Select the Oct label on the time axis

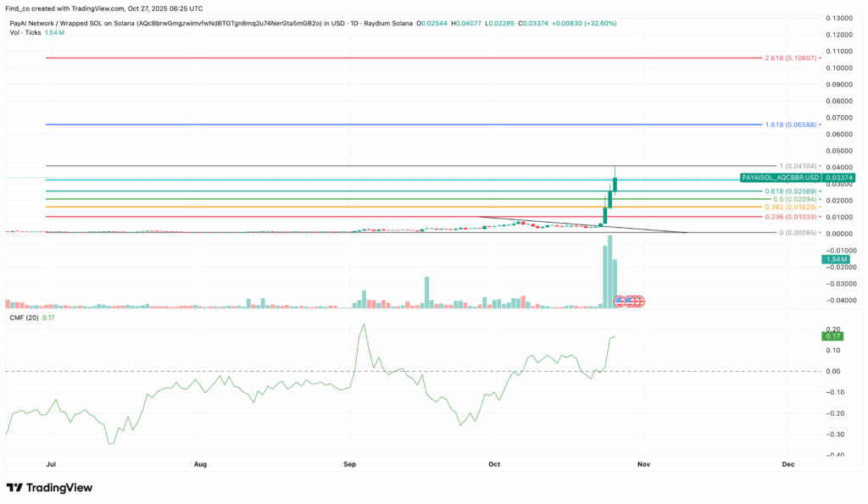pos(494,464)
